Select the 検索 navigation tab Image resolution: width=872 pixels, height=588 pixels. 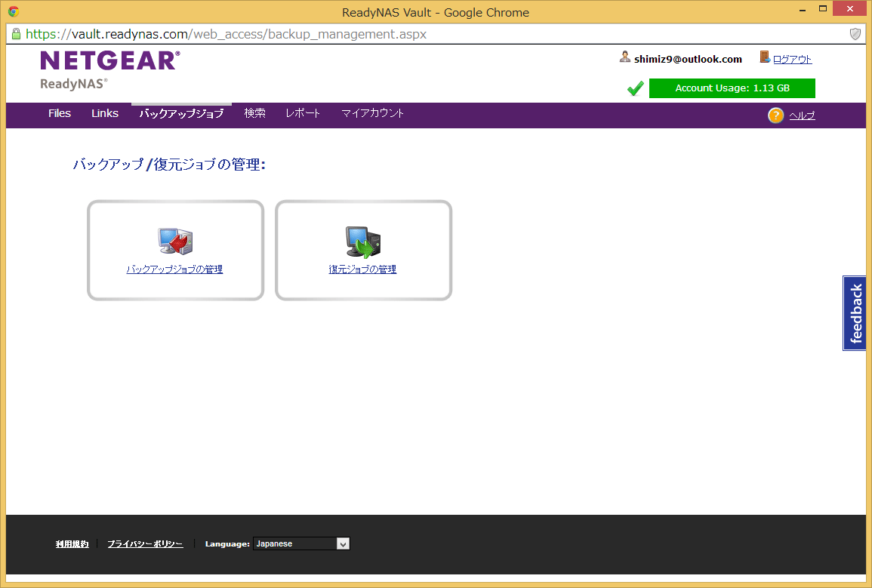click(x=254, y=113)
